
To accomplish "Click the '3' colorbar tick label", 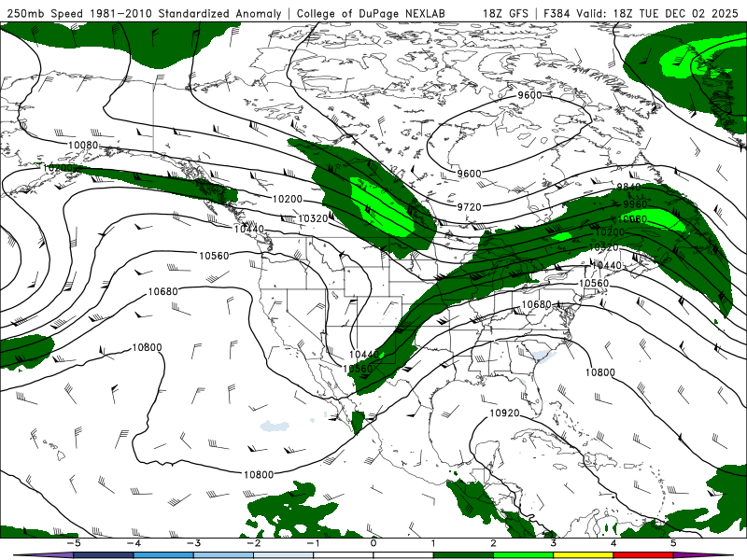I will [x=553, y=543].
